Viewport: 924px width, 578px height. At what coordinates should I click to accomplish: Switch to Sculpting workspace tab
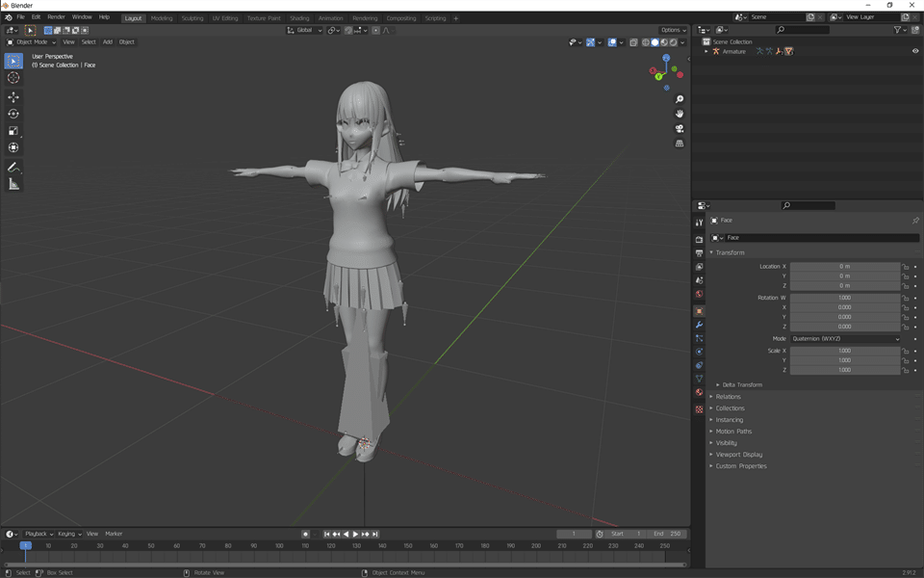point(192,18)
